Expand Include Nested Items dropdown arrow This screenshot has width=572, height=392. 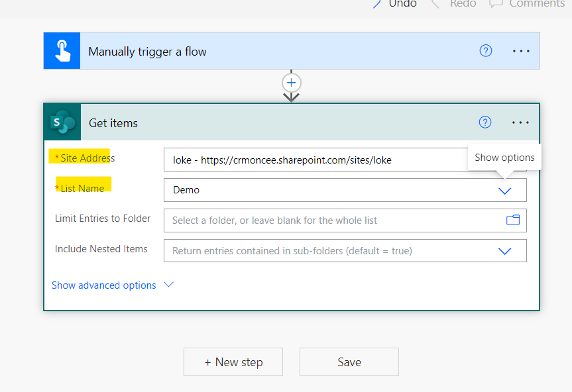(x=504, y=251)
